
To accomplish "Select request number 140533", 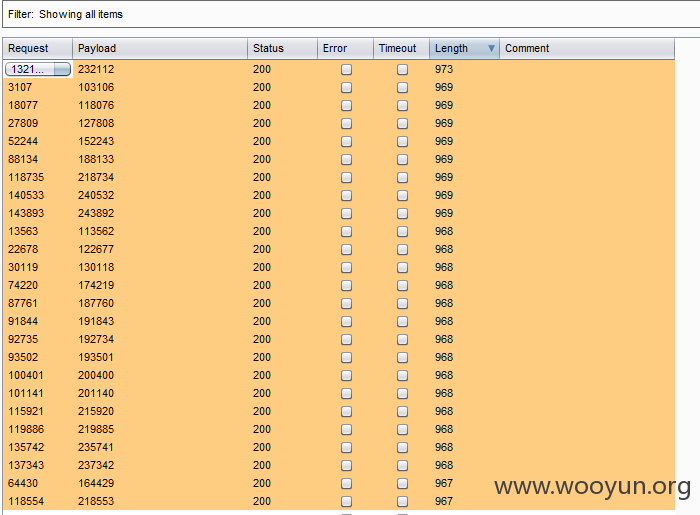I will 26,195.
